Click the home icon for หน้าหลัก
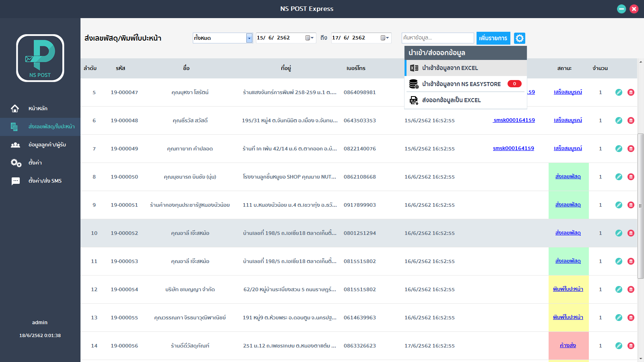Screen dimensions: 644x362 (x=15, y=109)
